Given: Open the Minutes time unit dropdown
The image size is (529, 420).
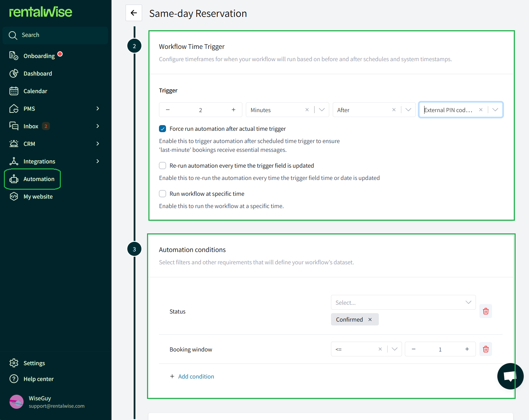Looking at the screenshot, I should (322, 110).
